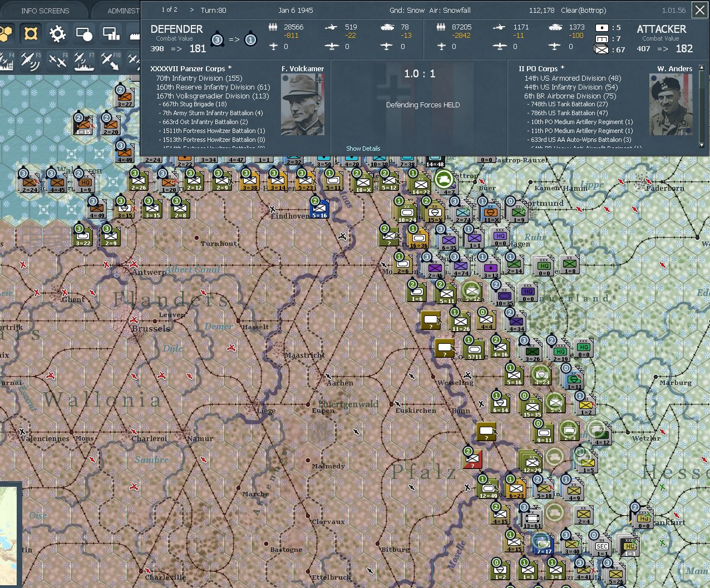Select unit counter labeled 18=X
Viewport: 710px width, 588px height.
coord(363,182)
